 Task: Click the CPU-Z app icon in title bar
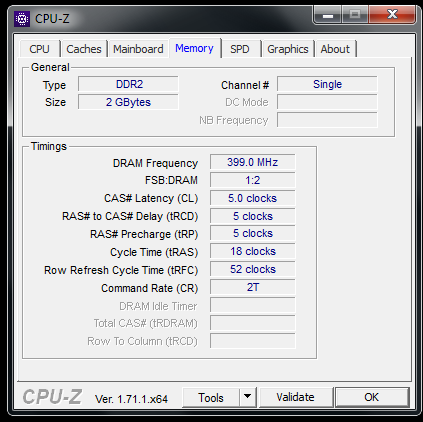pos(22,19)
